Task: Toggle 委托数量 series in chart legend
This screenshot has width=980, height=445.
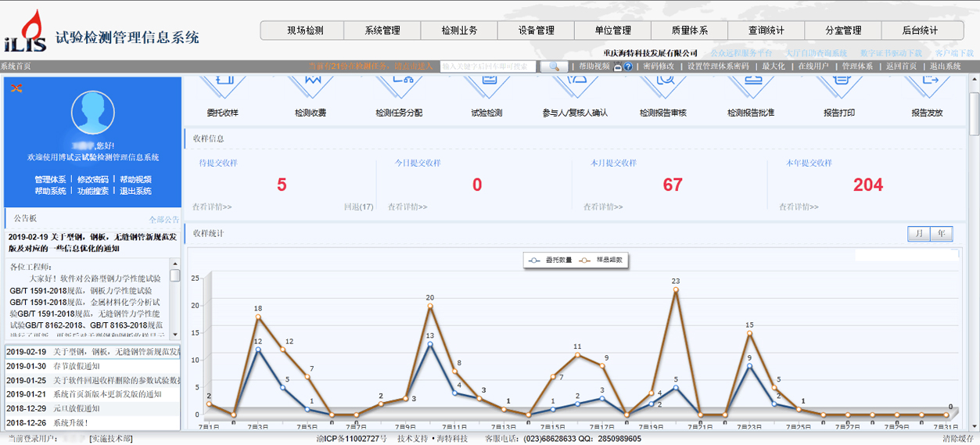Action: pyautogui.click(x=551, y=260)
